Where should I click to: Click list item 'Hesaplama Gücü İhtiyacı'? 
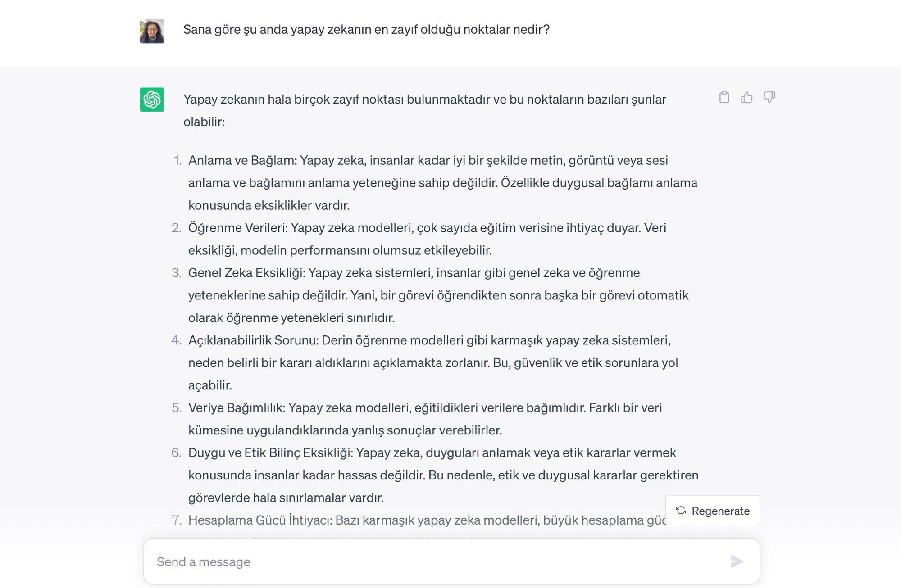(x=427, y=520)
